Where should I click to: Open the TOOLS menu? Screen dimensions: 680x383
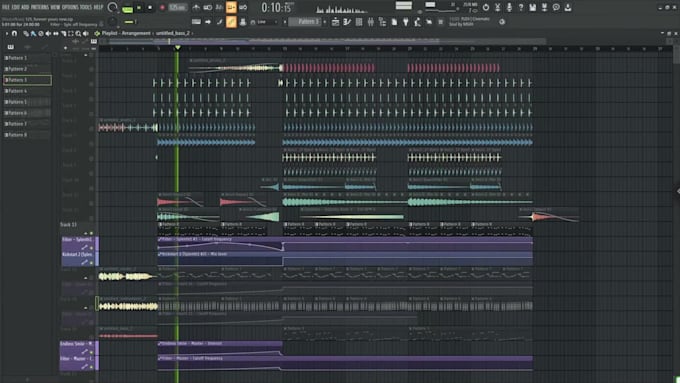[x=86, y=7]
